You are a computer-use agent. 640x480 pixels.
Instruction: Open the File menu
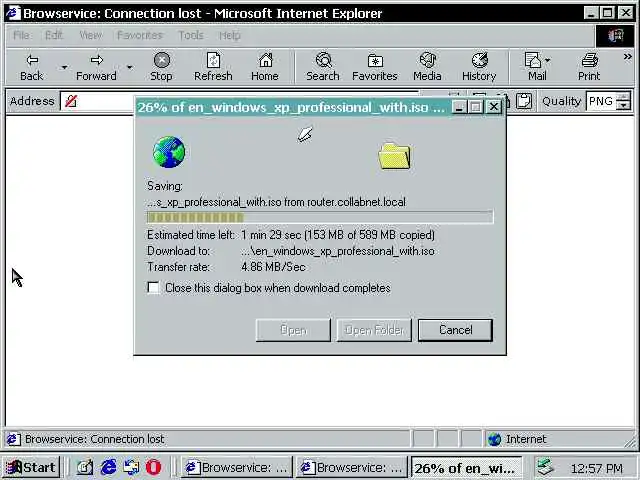[x=21, y=36]
